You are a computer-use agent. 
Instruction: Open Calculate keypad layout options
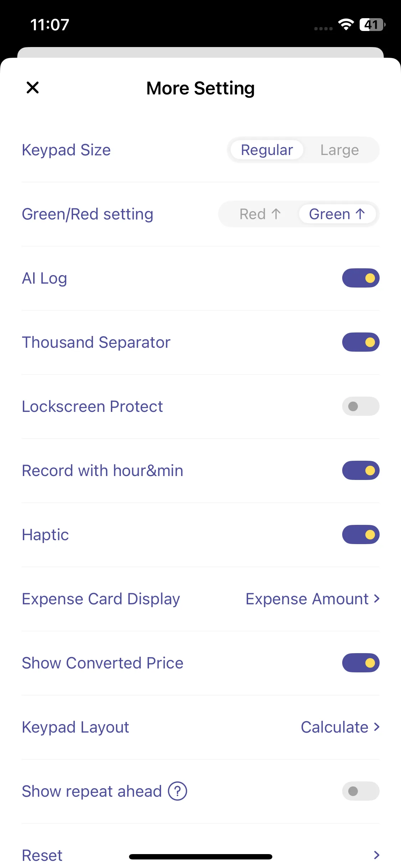pos(340,727)
